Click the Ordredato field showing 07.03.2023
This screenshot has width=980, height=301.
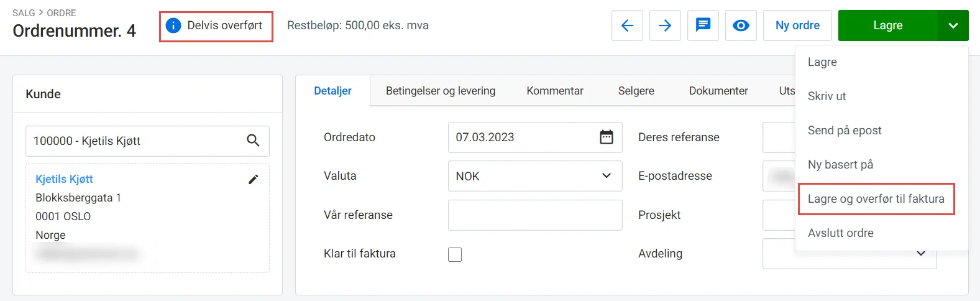click(535, 137)
